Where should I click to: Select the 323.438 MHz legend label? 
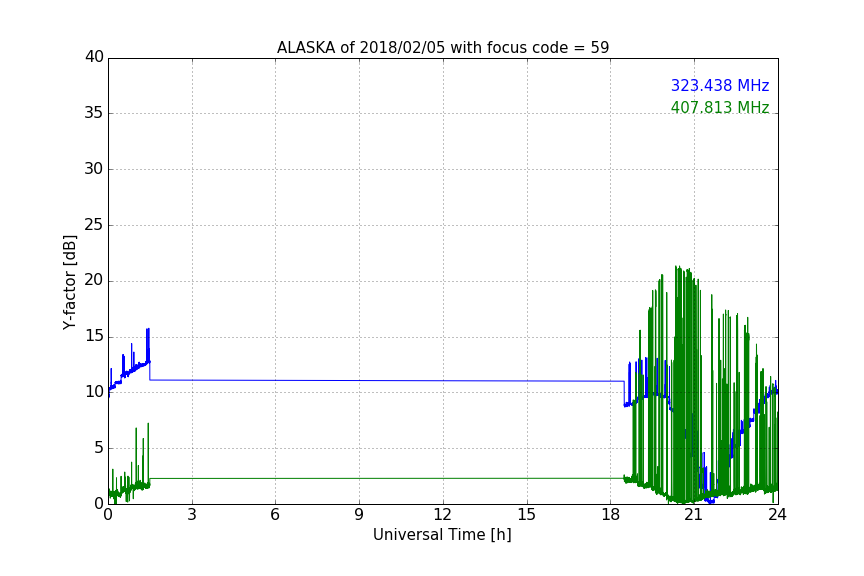(720, 85)
